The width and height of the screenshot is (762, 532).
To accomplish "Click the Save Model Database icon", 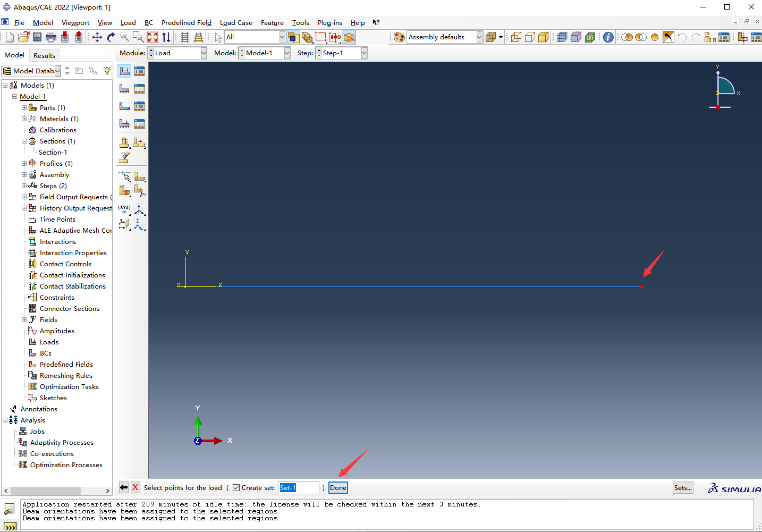I will coord(37,37).
